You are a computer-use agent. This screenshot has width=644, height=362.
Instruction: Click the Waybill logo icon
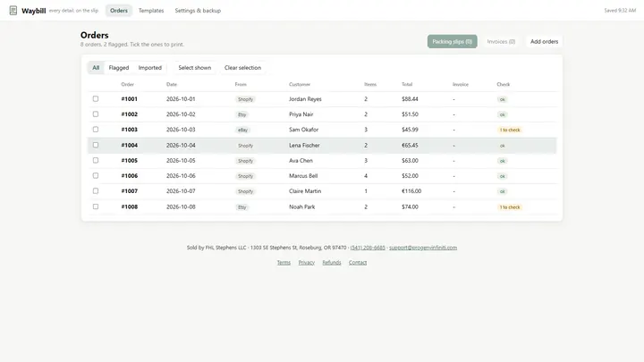click(13, 10)
